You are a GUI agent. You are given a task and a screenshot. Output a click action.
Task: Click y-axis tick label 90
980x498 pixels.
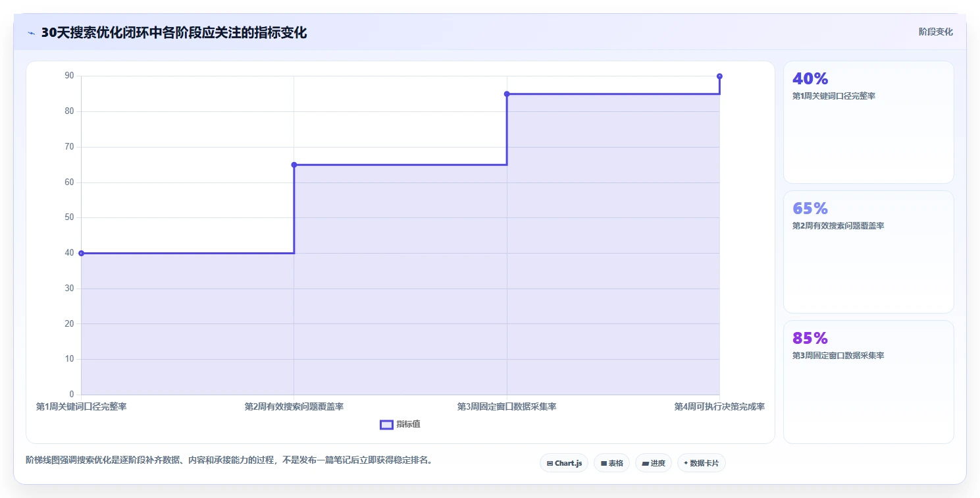(69, 76)
